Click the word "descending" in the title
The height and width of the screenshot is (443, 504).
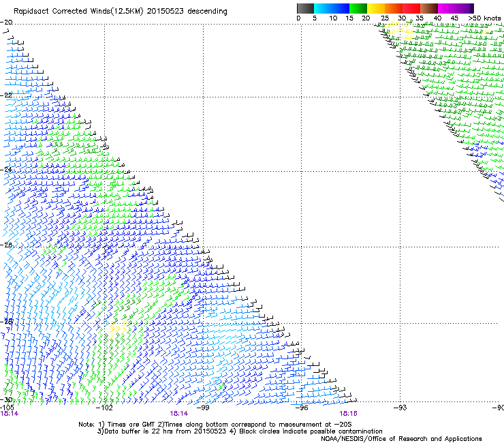207,12
